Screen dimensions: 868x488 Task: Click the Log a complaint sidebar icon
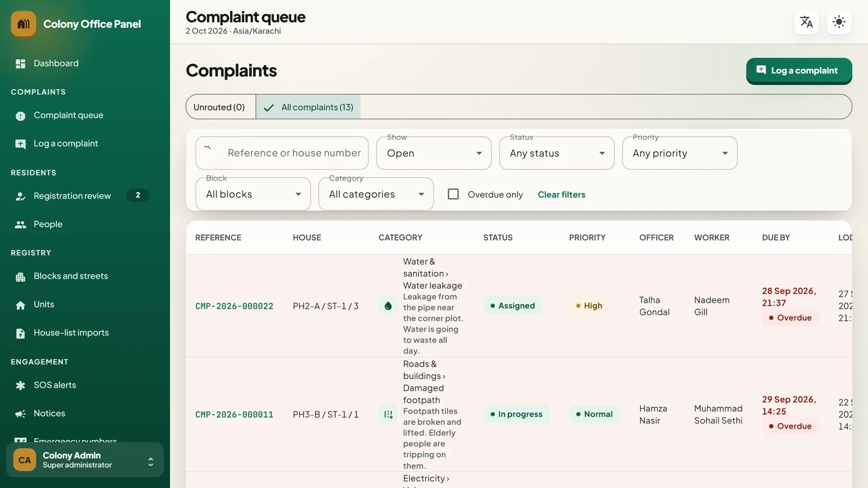pyautogui.click(x=21, y=144)
